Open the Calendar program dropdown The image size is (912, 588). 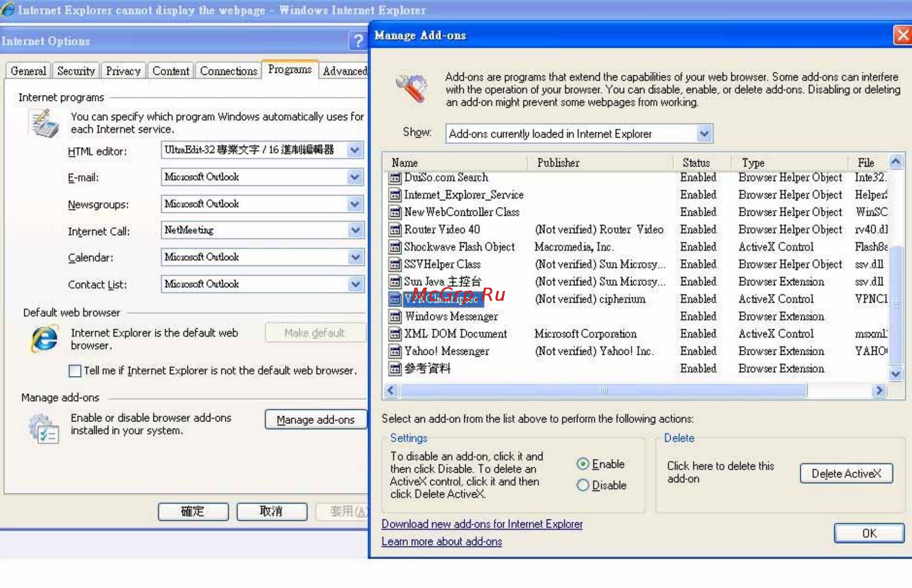click(x=355, y=257)
